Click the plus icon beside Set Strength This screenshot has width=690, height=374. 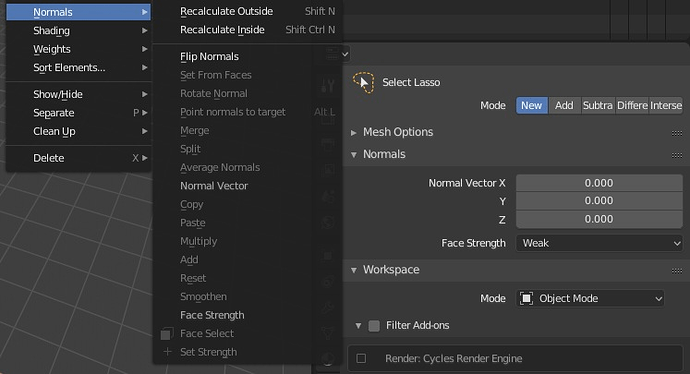pyautogui.click(x=167, y=352)
